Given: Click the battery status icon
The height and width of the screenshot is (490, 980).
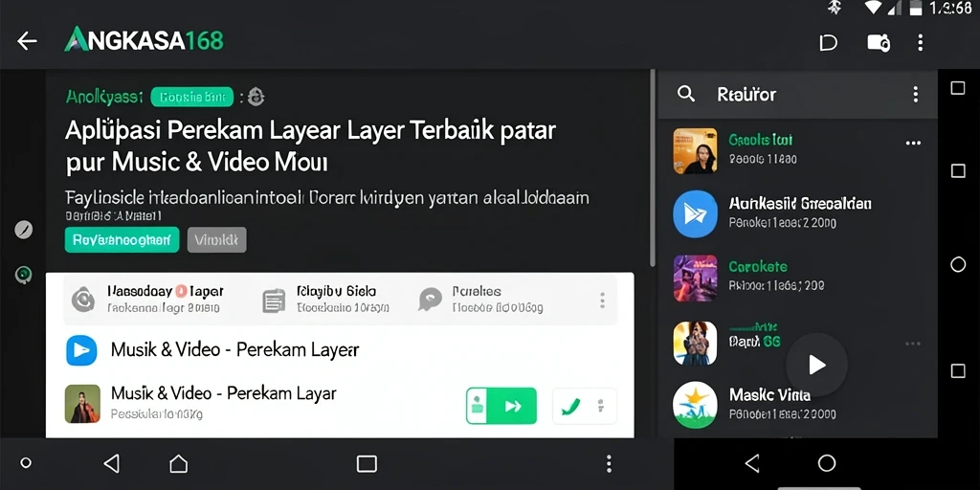Looking at the screenshot, I should point(916,8).
